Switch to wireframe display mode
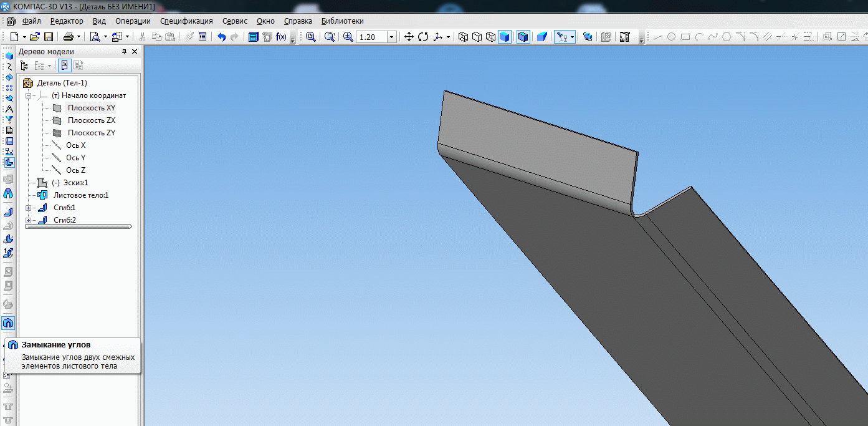The width and height of the screenshot is (868, 426). (x=463, y=37)
